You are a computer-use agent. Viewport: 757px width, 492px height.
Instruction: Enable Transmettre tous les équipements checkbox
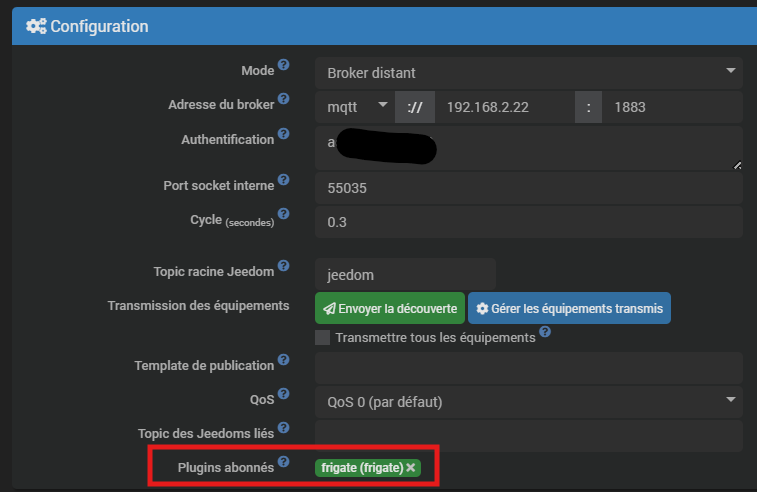322,337
